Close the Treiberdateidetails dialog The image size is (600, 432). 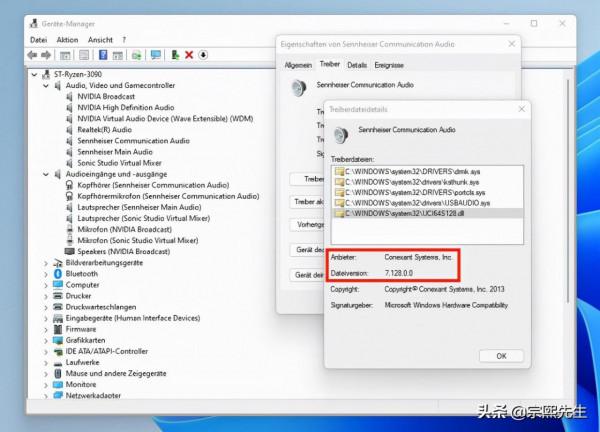[x=521, y=109]
